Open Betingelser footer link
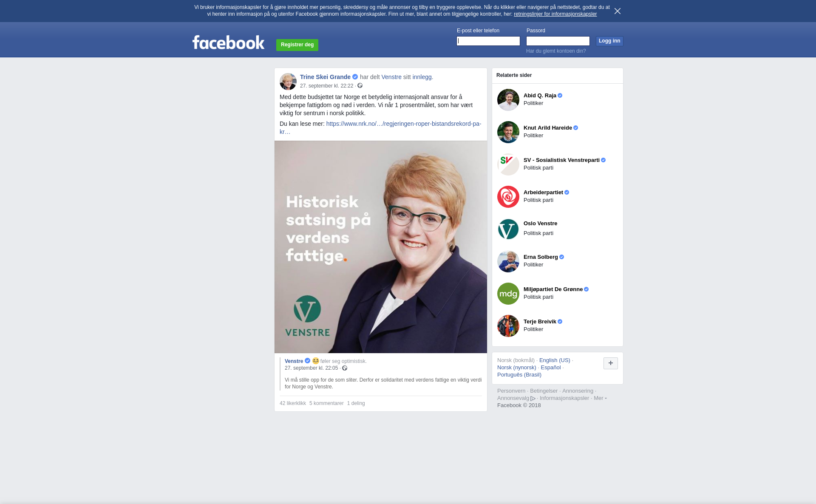Viewport: 816px width, 504px height. 544,391
